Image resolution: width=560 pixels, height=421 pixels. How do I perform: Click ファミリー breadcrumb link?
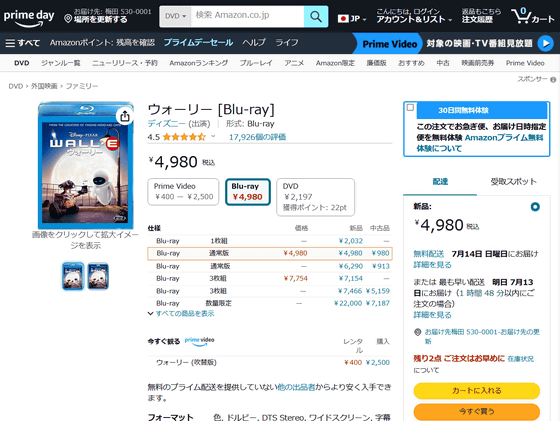click(x=82, y=86)
